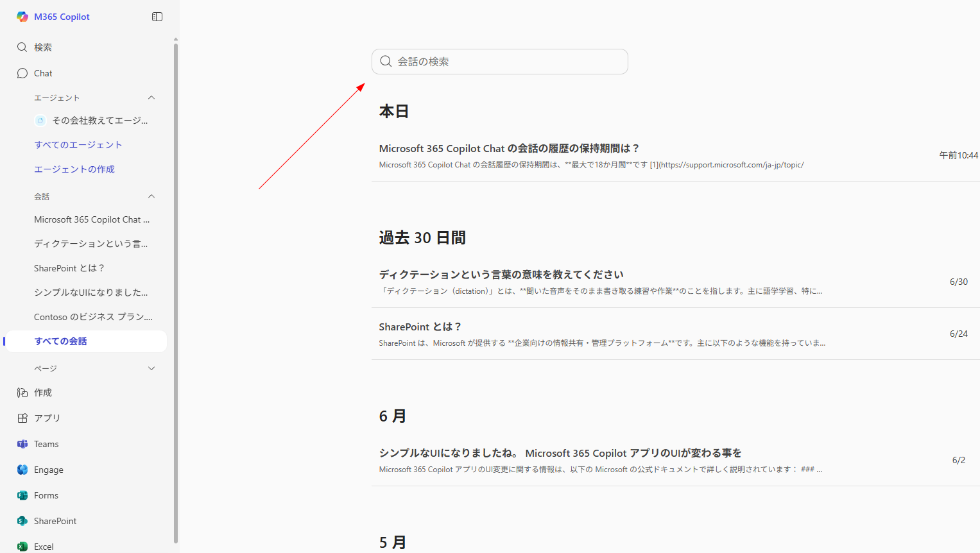Open Chat in the sidebar
Viewport: 980px width, 553px height.
tap(43, 73)
